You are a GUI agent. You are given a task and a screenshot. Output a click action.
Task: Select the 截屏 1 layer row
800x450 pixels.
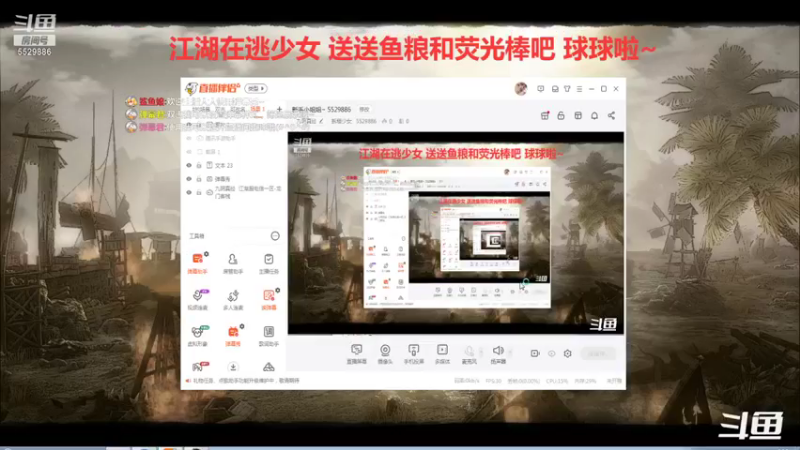(x=234, y=152)
